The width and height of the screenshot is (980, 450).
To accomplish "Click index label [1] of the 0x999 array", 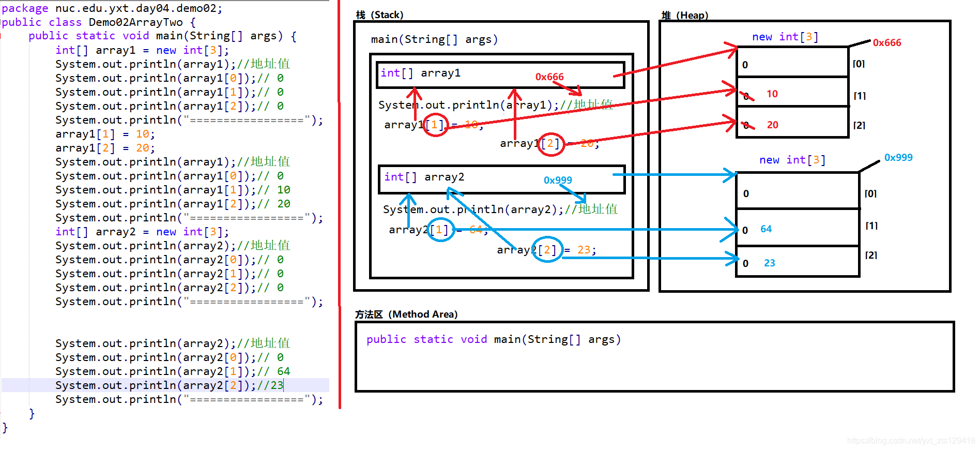I will [x=871, y=226].
